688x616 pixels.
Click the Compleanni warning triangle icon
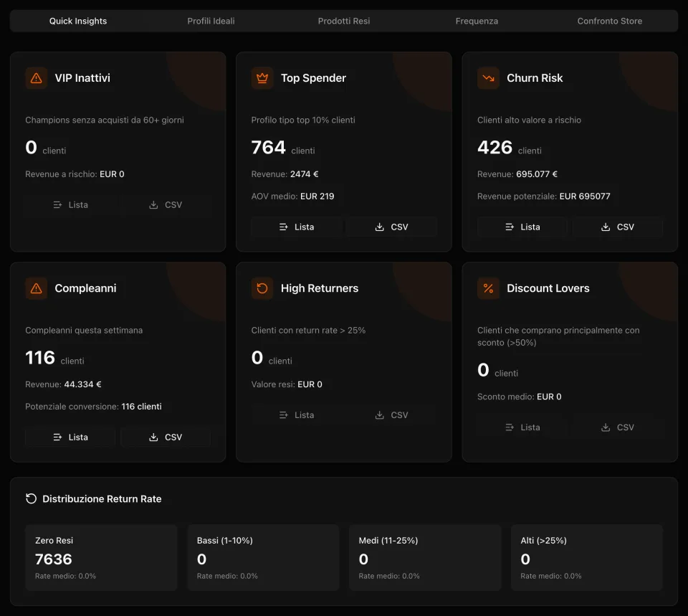pos(37,288)
